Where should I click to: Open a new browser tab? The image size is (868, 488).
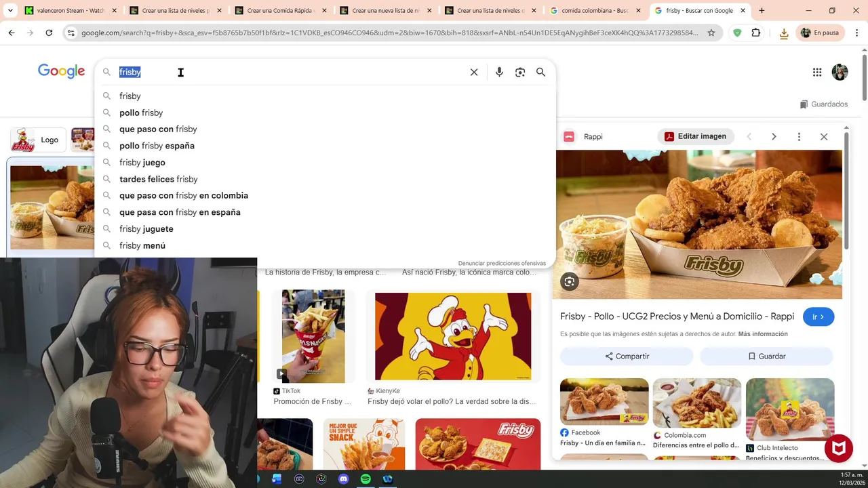762,11
